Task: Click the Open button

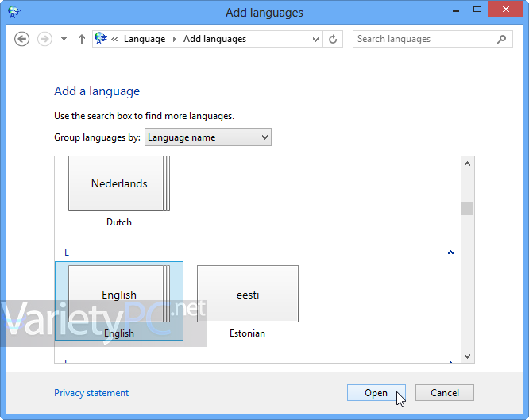Action: pos(376,393)
